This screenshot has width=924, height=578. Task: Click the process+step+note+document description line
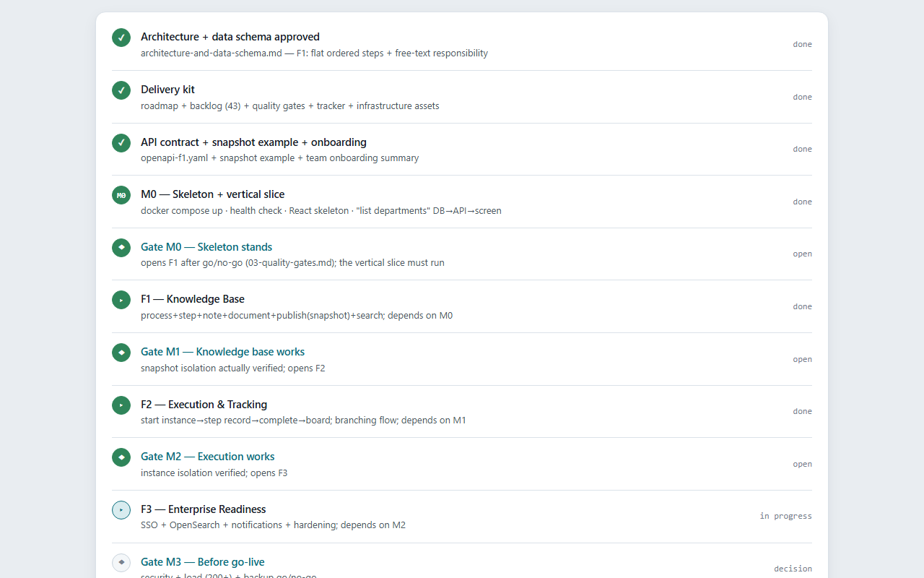pos(297,316)
